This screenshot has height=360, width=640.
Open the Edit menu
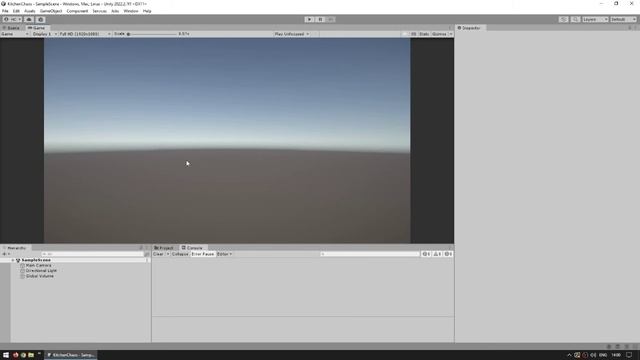[x=16, y=11]
